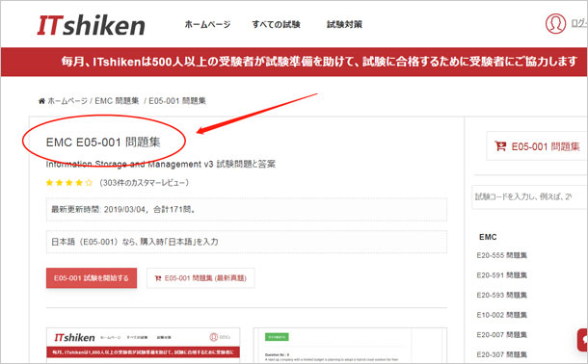Open the E20-593 問題集 sidebar link
Image resolution: width=588 pixels, height=364 pixels.
[x=502, y=295]
